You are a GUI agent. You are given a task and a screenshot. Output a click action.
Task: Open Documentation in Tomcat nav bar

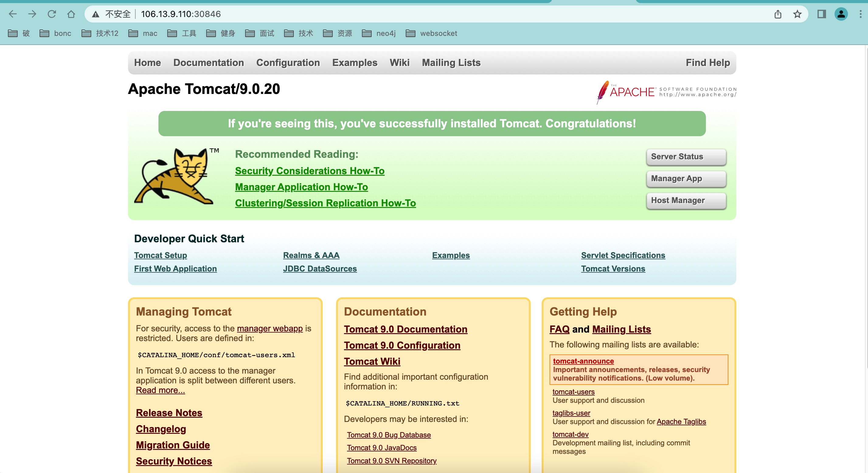(x=209, y=63)
